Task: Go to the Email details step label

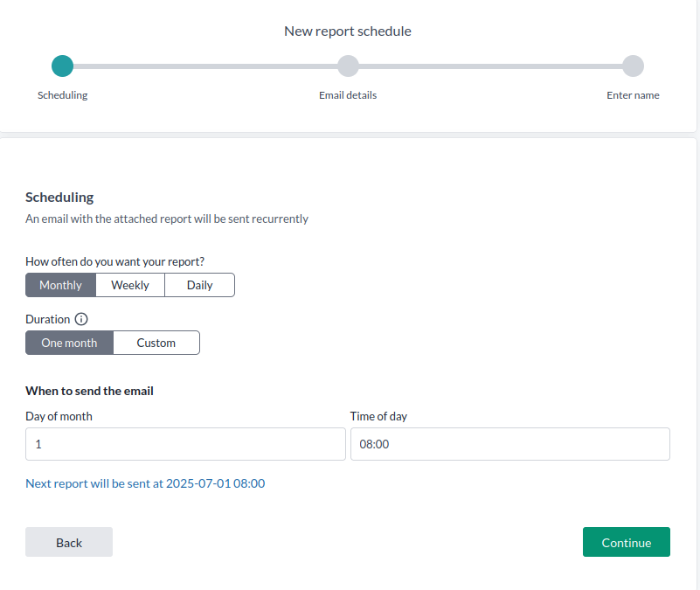Action: (348, 95)
